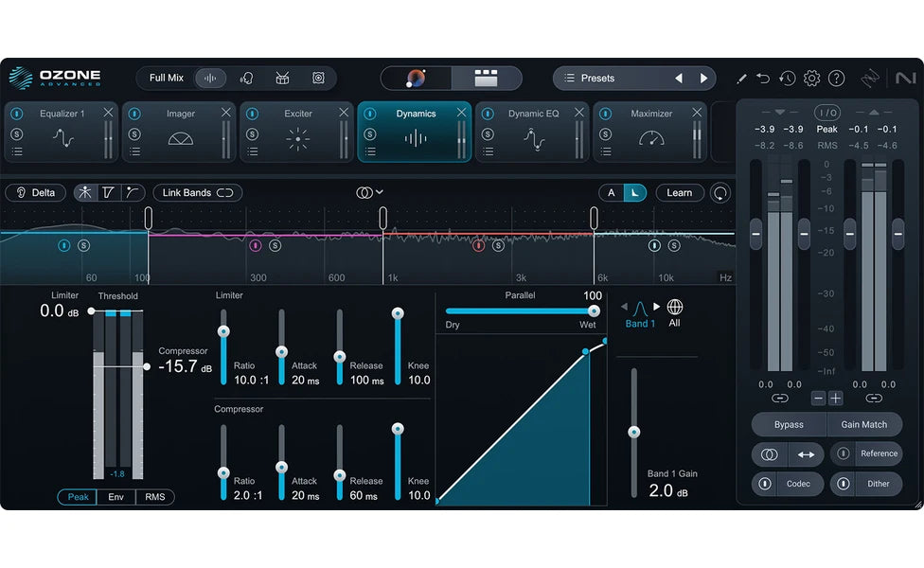This screenshot has height=568, width=924.
Task: Open the undo history clock icon
Action: 787,79
